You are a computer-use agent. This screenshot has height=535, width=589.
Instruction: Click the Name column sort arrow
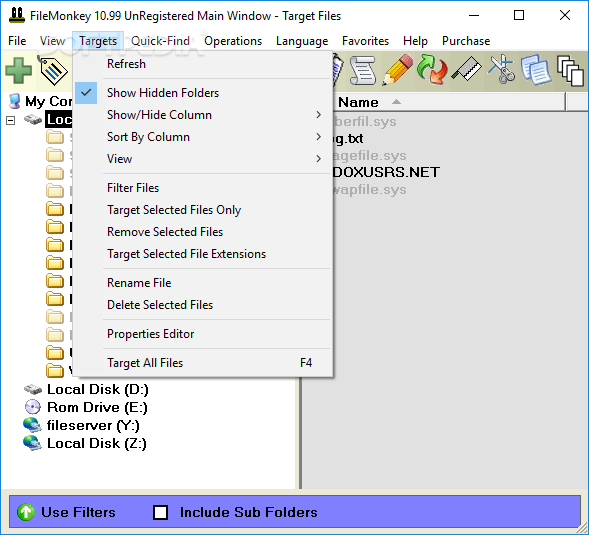pos(396,102)
